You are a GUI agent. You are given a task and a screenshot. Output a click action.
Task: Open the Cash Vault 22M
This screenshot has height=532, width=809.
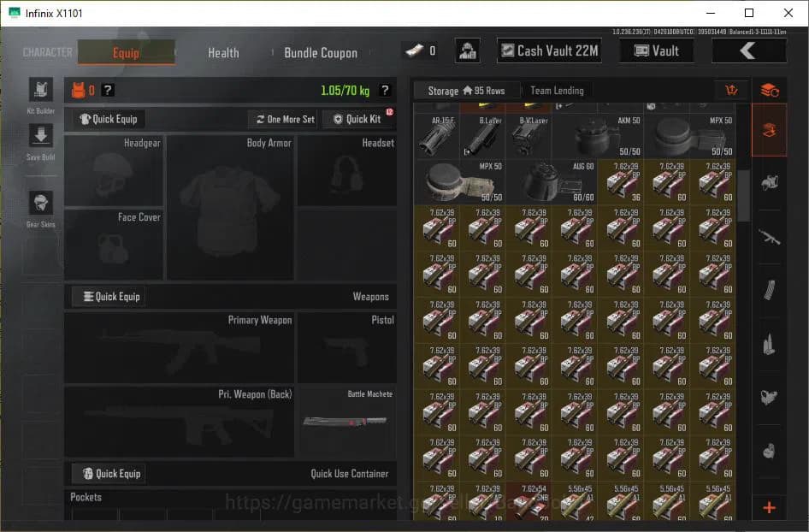pos(548,50)
